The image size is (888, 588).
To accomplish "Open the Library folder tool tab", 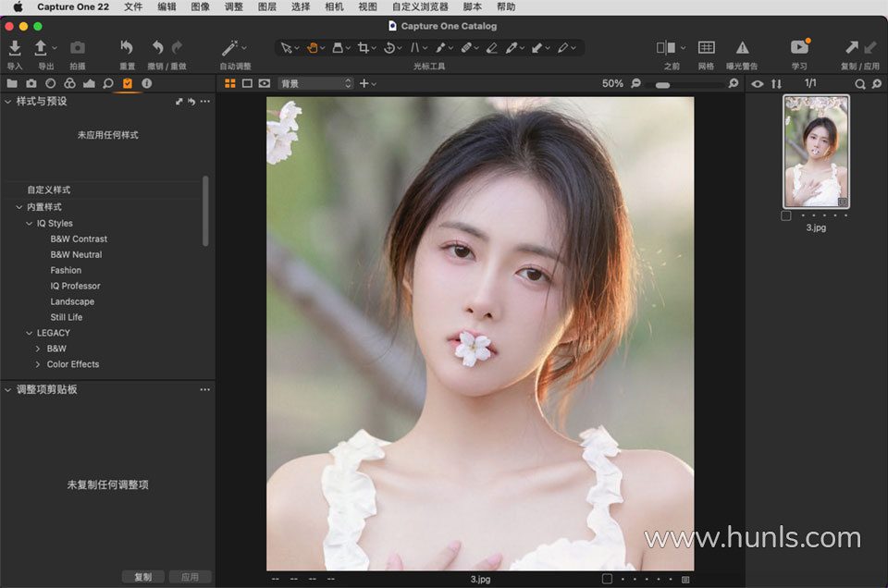I will pyautogui.click(x=12, y=83).
